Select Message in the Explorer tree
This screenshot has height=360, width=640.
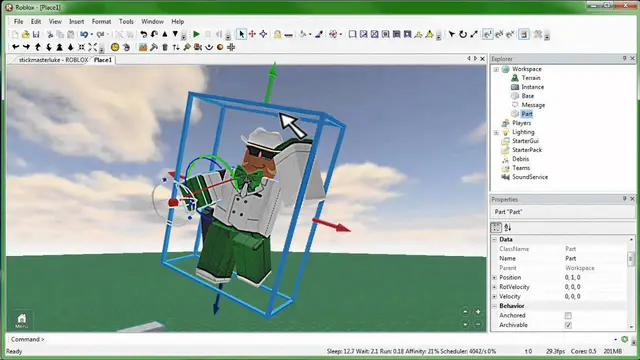pos(533,105)
